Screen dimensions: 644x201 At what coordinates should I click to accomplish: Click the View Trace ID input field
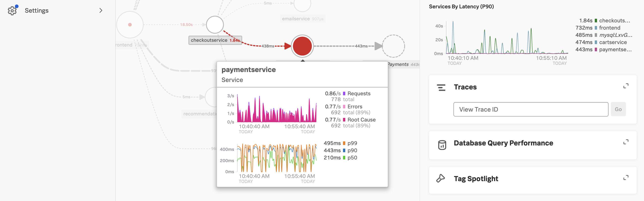point(530,109)
